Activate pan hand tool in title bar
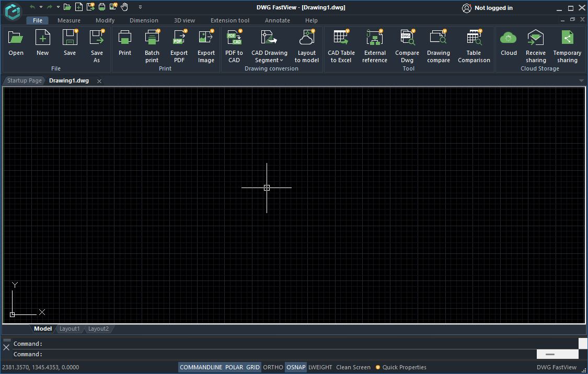The image size is (588, 374). point(124,7)
